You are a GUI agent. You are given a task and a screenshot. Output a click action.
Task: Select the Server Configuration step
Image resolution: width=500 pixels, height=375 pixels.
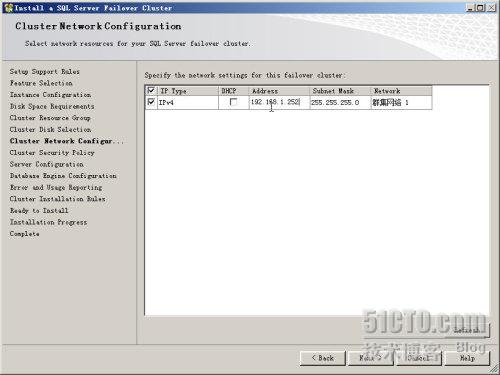[47, 164]
